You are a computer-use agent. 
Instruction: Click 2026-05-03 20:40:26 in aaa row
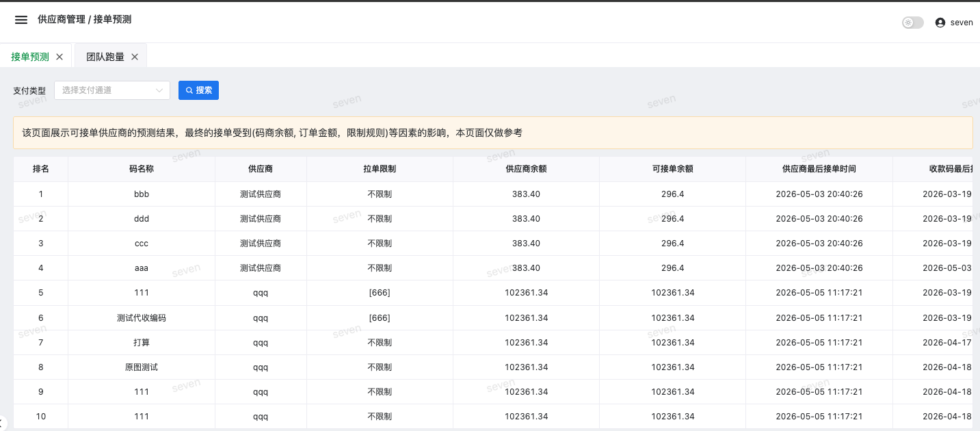(x=819, y=268)
